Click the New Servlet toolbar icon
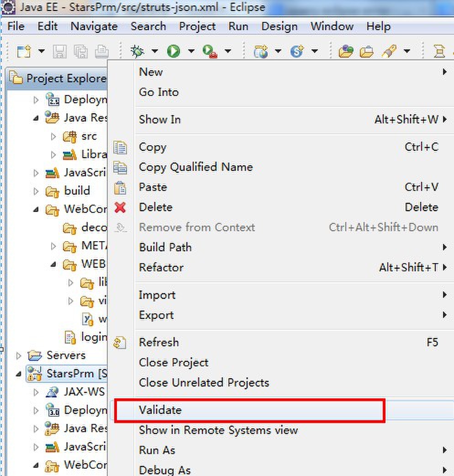 [297, 51]
